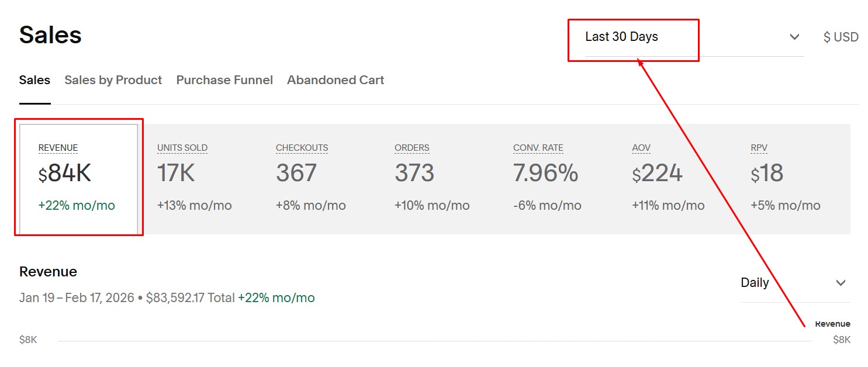Click the Sales page heading
Viewport: 868px width, 367px height.
pyautogui.click(x=50, y=35)
